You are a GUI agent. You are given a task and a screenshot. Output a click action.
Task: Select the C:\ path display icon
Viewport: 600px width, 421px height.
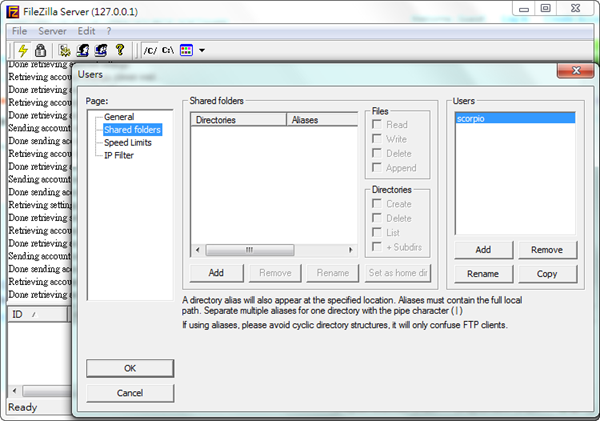pyautogui.click(x=167, y=49)
